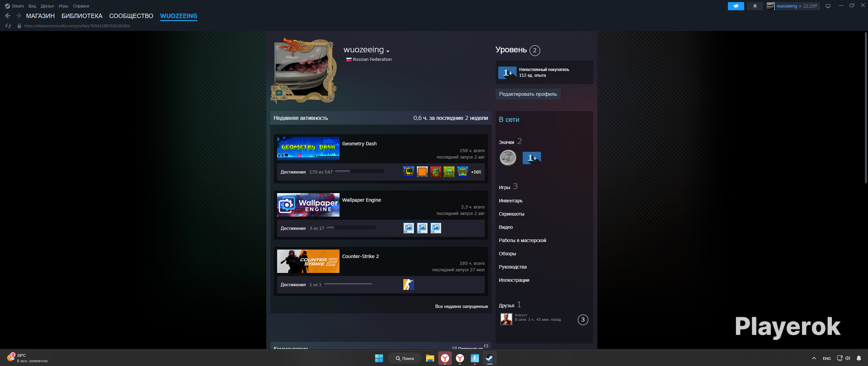Open Работы в мастерской link
Screen dimensions: 868x366
pyautogui.click(x=523, y=240)
